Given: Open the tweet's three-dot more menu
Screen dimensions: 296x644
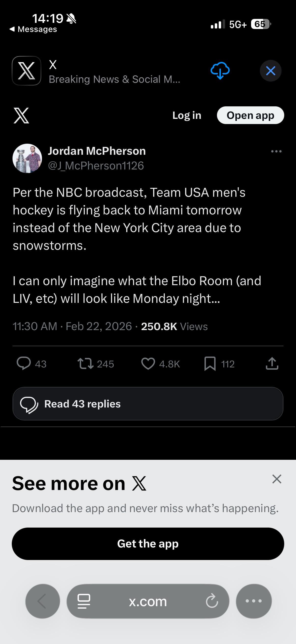Looking at the screenshot, I should click(276, 151).
